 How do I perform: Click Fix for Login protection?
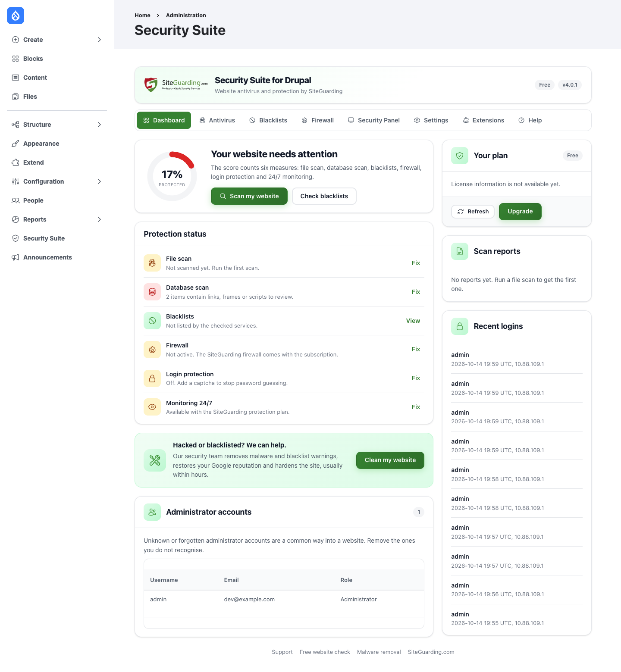pos(416,378)
